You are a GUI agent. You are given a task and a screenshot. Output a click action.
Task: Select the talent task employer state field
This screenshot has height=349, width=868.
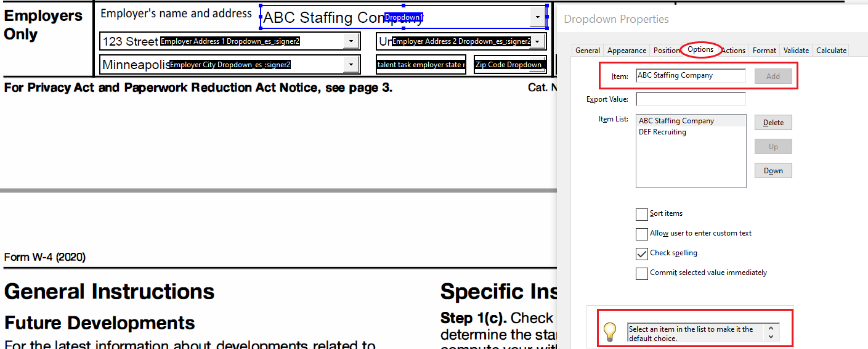421,65
